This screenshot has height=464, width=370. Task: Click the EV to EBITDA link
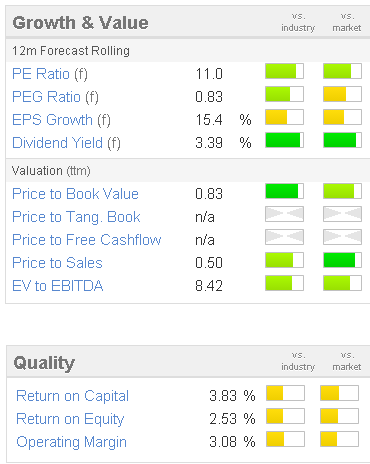(x=58, y=286)
